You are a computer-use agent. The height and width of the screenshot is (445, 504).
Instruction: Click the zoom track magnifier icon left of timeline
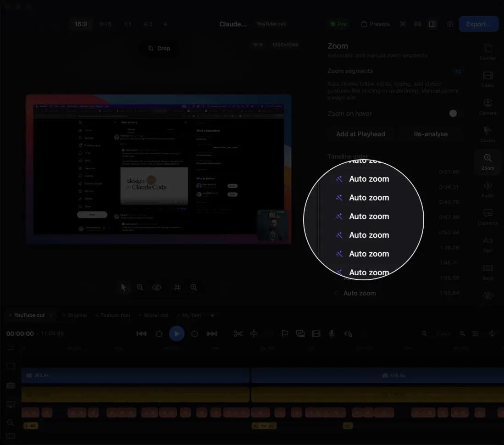11,423
